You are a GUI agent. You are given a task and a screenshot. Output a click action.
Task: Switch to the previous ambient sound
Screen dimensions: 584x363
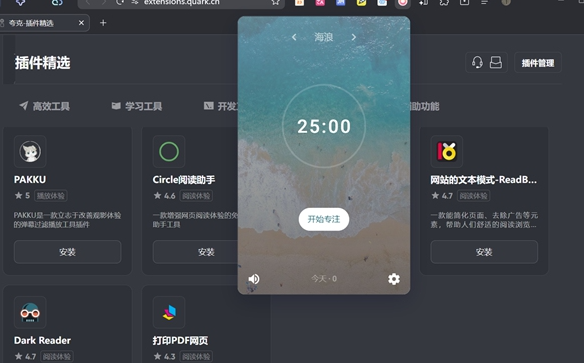294,37
